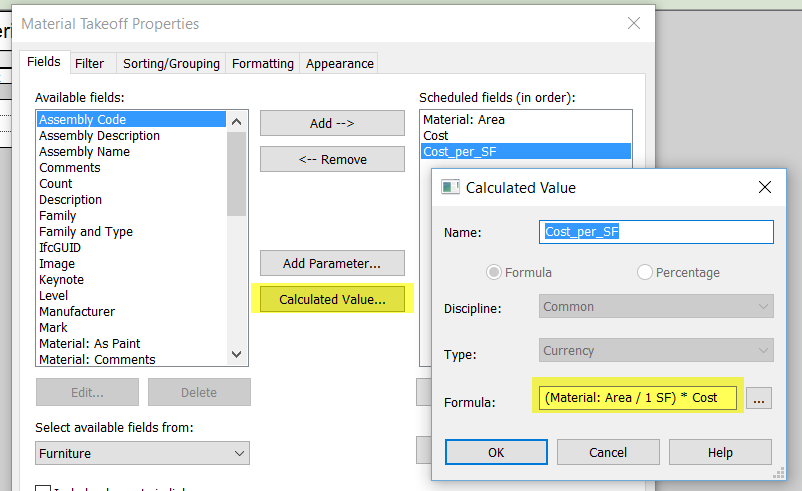Switch to the Filter tab

(x=90, y=63)
